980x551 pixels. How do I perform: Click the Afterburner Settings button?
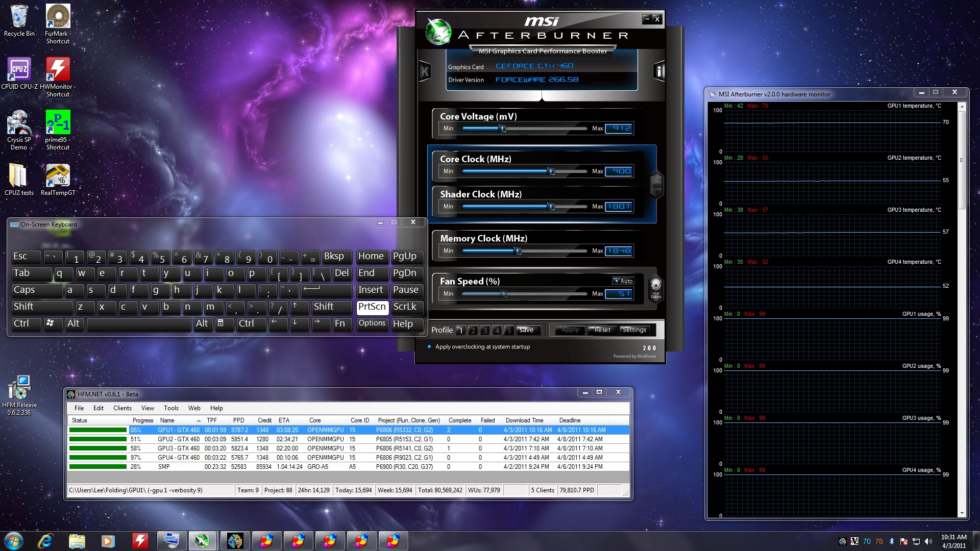coord(634,330)
